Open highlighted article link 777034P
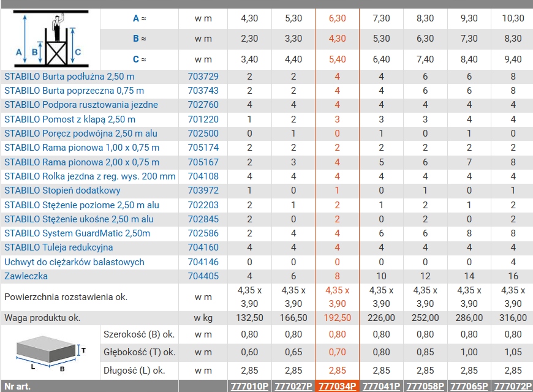The height and width of the screenshot is (392, 533). pos(337,386)
